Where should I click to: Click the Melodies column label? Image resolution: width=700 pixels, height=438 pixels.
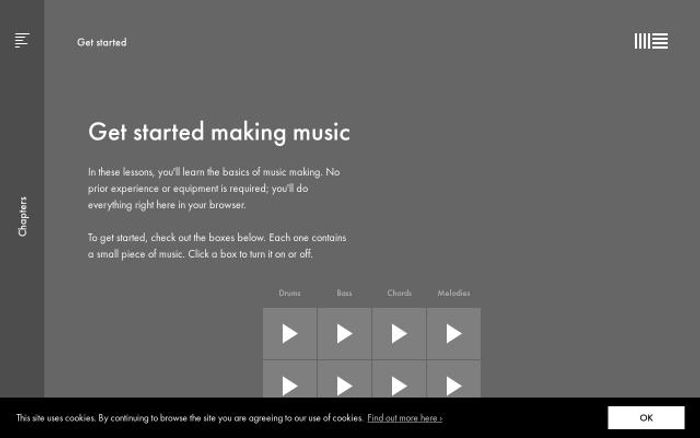click(x=454, y=293)
